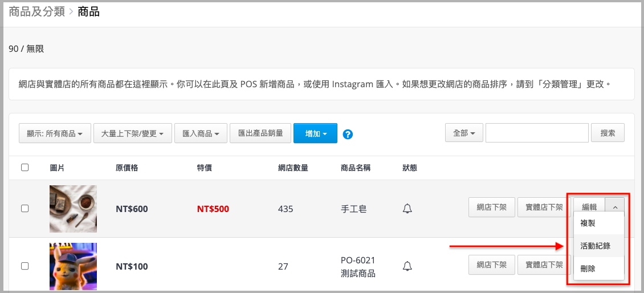Viewport: 644px width, 293px height.
Task: Click 網店下架 for 手工皂
Action: (x=492, y=207)
